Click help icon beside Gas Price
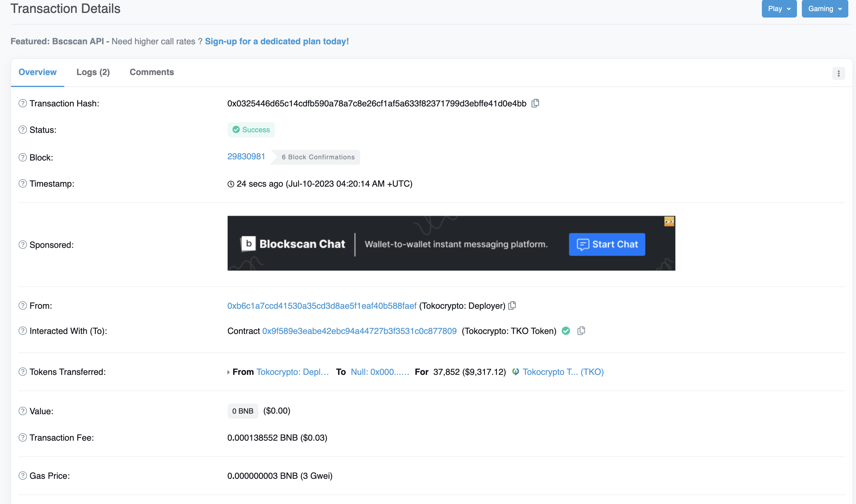Image resolution: width=856 pixels, height=504 pixels. [23, 475]
